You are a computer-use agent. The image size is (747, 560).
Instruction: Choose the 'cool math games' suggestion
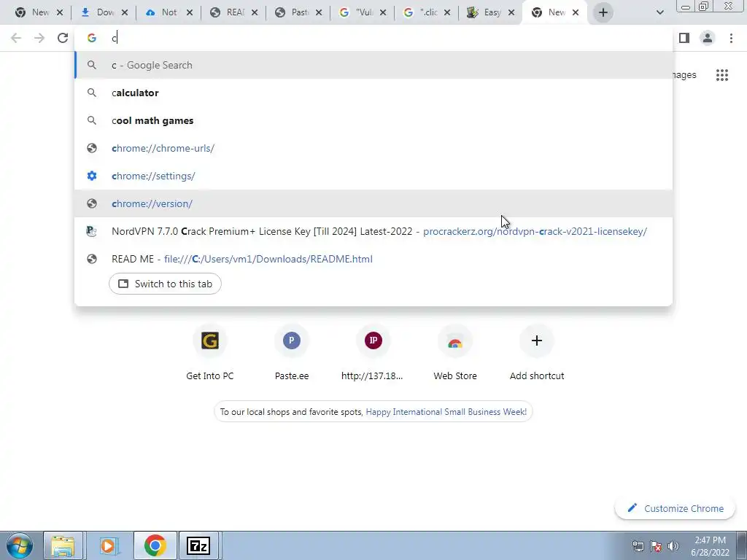tap(373, 120)
